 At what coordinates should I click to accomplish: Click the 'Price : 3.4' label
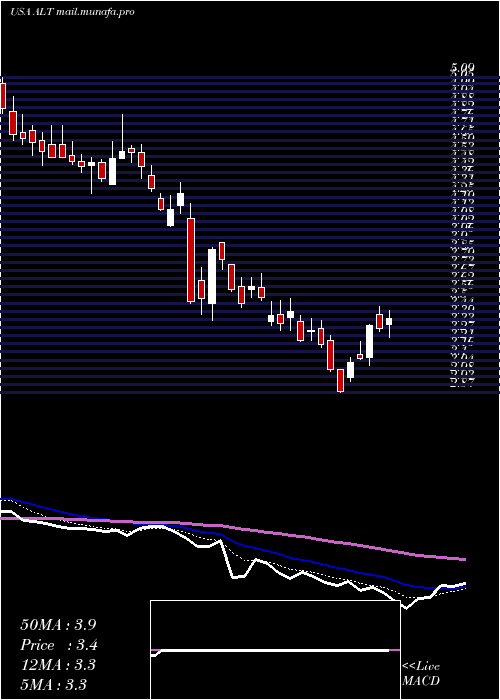[x=59, y=645]
